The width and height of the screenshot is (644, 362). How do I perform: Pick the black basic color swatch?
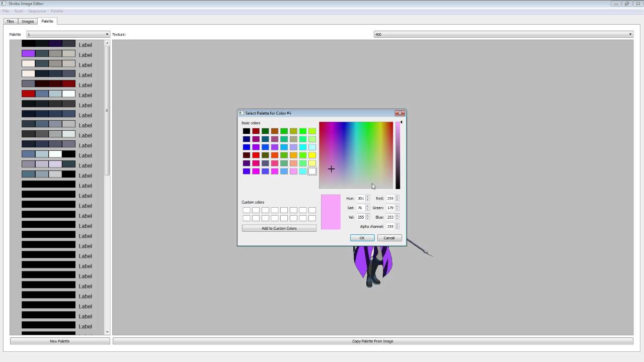click(247, 131)
